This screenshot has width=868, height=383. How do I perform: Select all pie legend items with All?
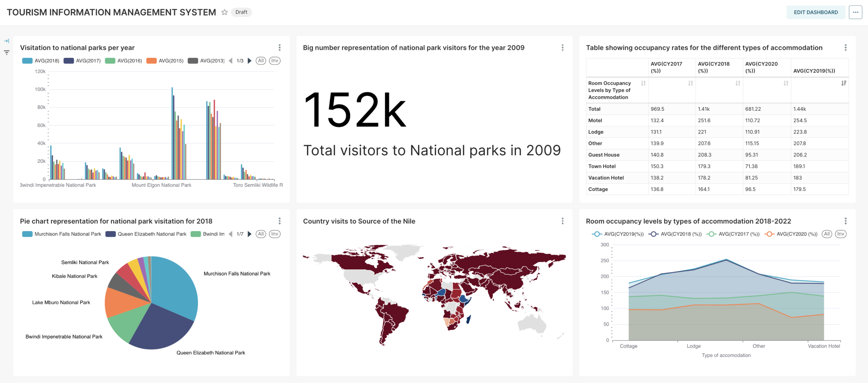point(261,234)
